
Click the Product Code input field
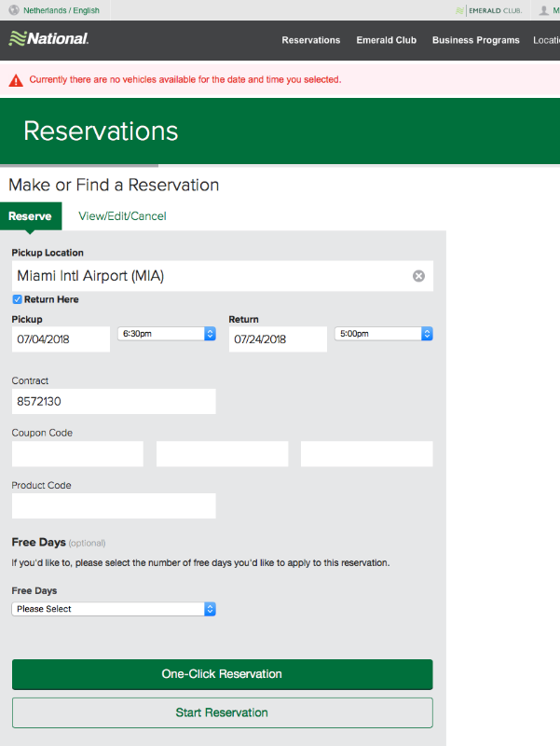[114, 506]
